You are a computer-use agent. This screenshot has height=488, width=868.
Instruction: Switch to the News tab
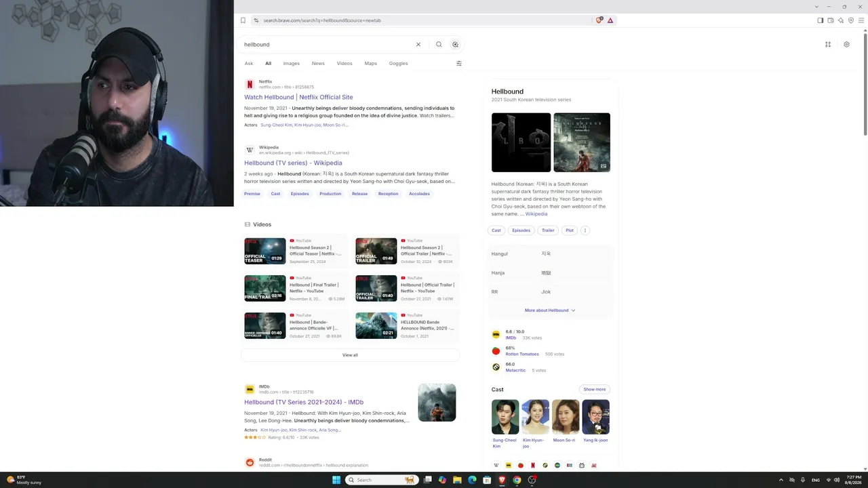click(318, 64)
